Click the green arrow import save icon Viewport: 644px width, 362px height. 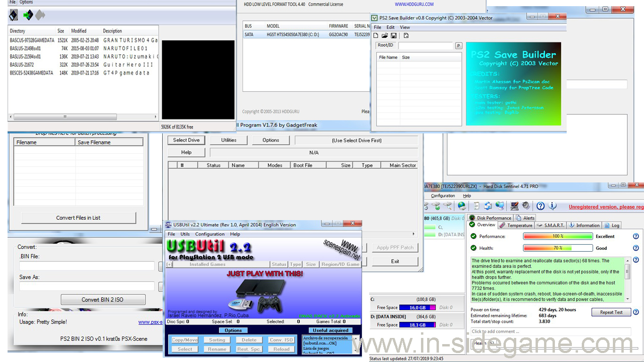point(28,15)
